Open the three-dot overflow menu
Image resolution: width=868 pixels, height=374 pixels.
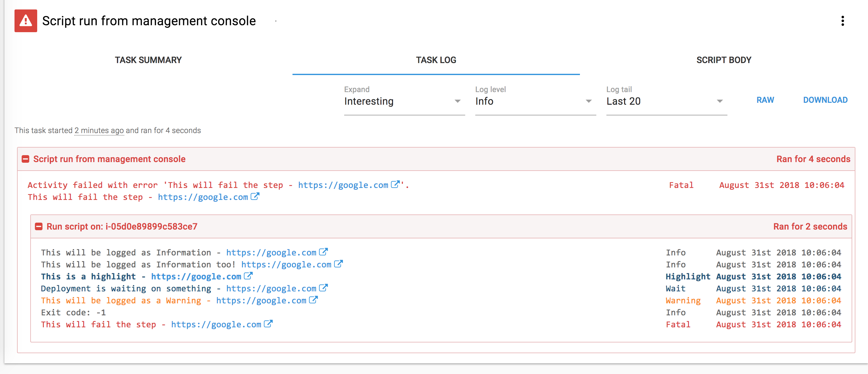pyautogui.click(x=843, y=21)
